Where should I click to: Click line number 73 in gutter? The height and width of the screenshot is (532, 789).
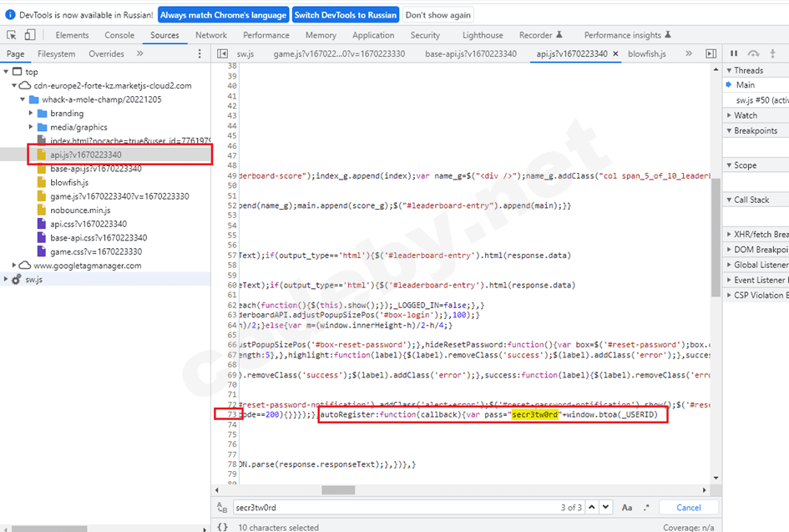click(x=231, y=414)
